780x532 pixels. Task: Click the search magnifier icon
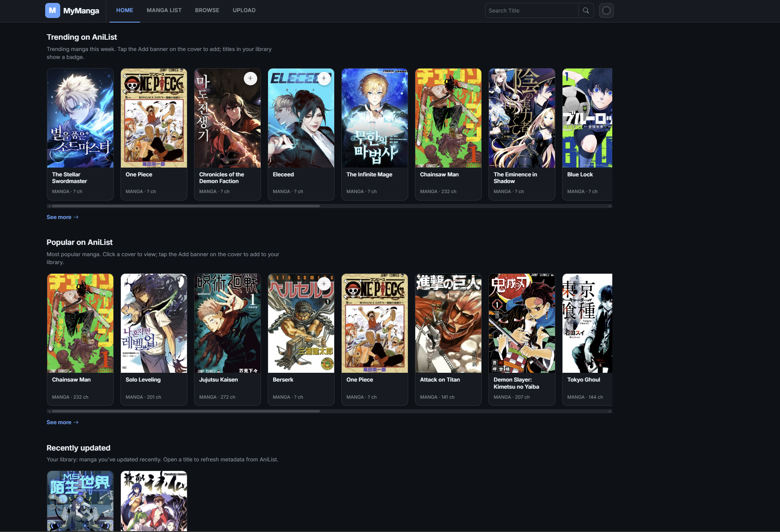(586, 10)
